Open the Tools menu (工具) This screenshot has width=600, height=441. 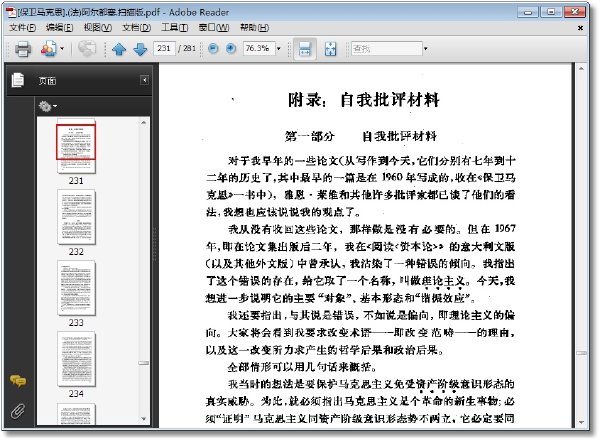[x=174, y=28]
